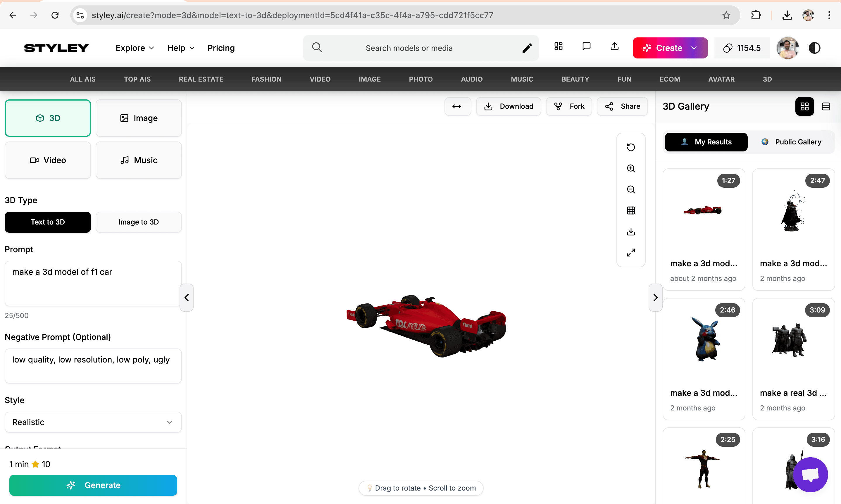Collapse the left settings panel

click(x=187, y=298)
